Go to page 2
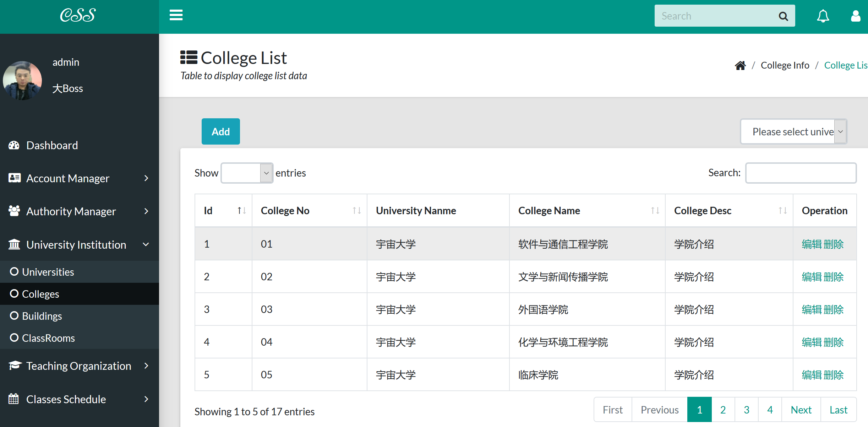Viewport: 868px width, 427px height. (723, 410)
